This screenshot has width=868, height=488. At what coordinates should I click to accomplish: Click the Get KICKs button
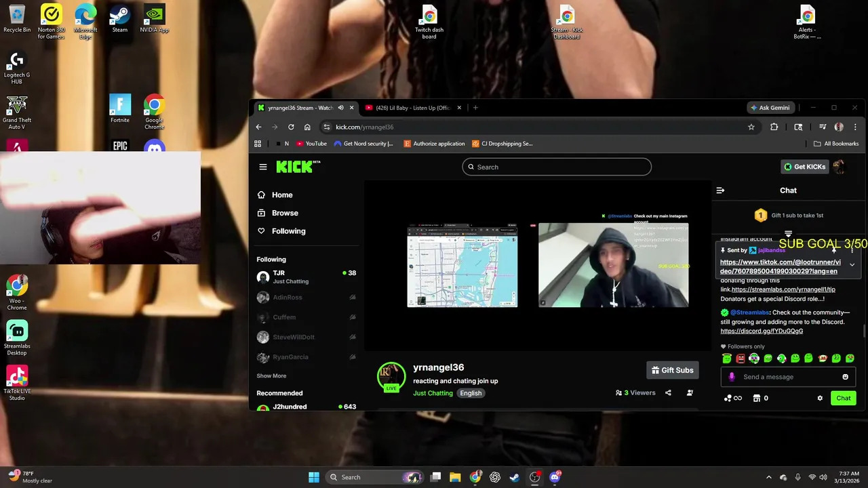[805, 167]
